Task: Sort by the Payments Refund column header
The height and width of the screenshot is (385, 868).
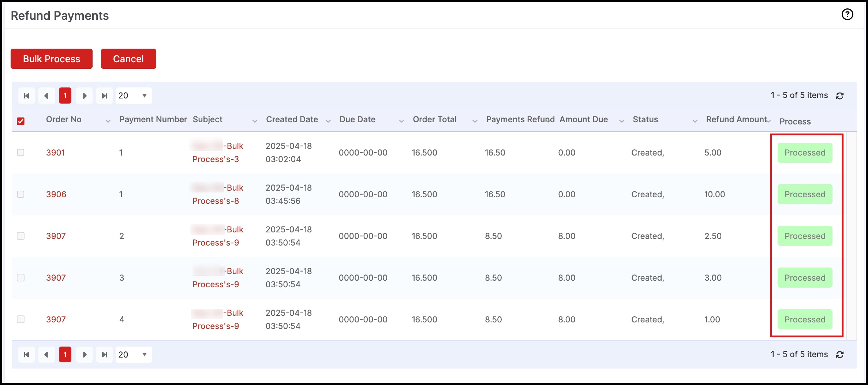Action: (520, 120)
